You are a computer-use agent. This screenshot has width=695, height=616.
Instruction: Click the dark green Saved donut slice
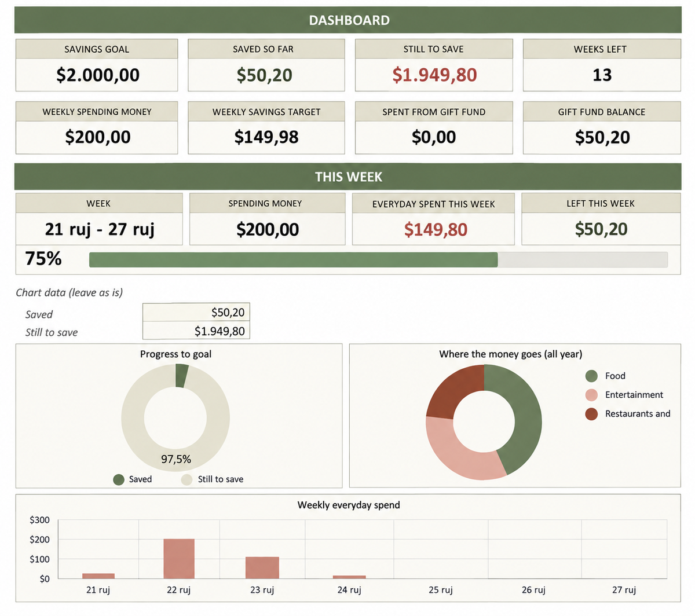click(x=181, y=376)
